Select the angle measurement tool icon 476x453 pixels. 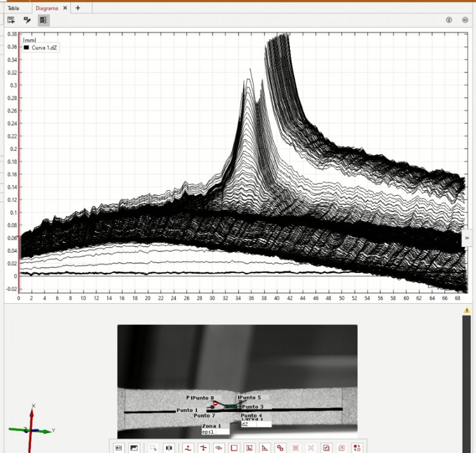(264, 448)
